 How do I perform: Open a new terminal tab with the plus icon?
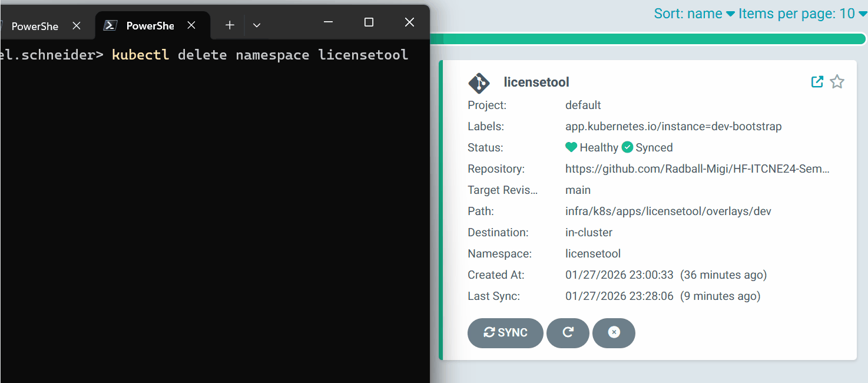229,25
